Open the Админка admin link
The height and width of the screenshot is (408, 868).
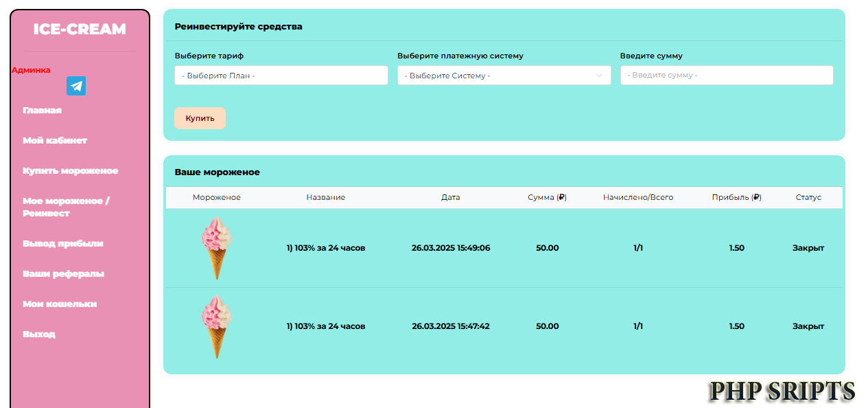pos(31,70)
